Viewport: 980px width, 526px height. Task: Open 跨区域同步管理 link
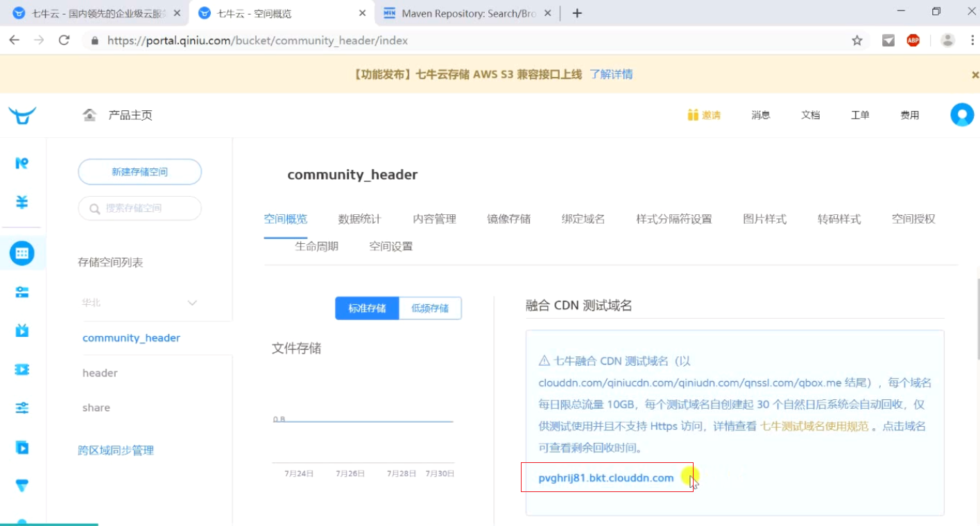point(116,450)
